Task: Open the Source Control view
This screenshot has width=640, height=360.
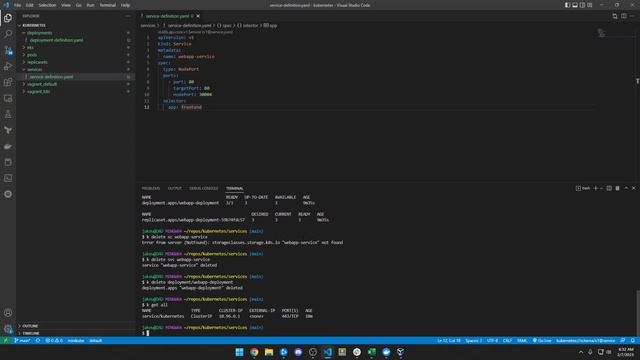Action: coord(8,50)
